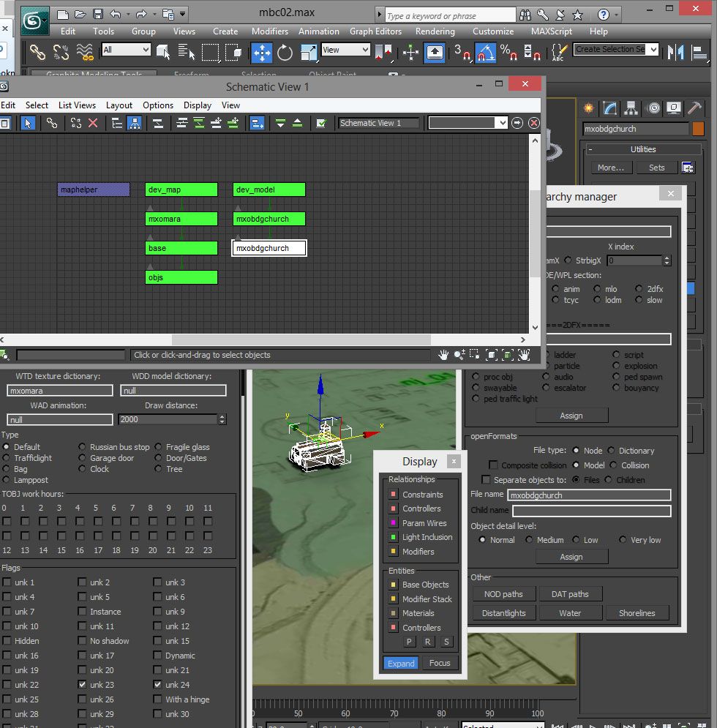This screenshot has width=717, height=728.
Task: Click the X index spinner arrows
Action: click(x=667, y=260)
